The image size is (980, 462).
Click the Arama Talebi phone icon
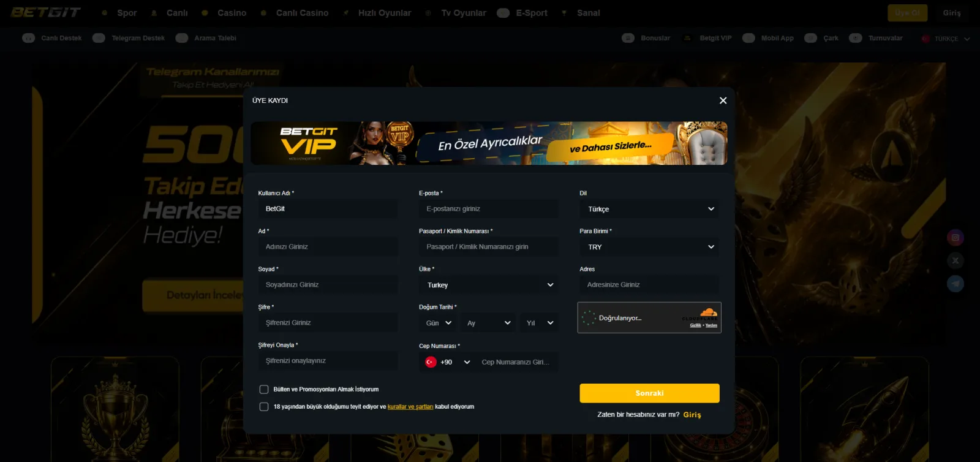(181, 38)
